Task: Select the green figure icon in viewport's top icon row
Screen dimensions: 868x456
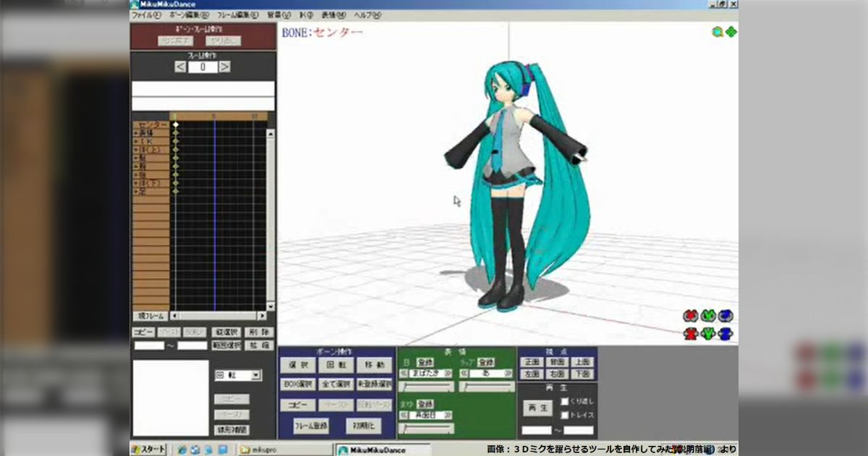Action: click(707, 315)
